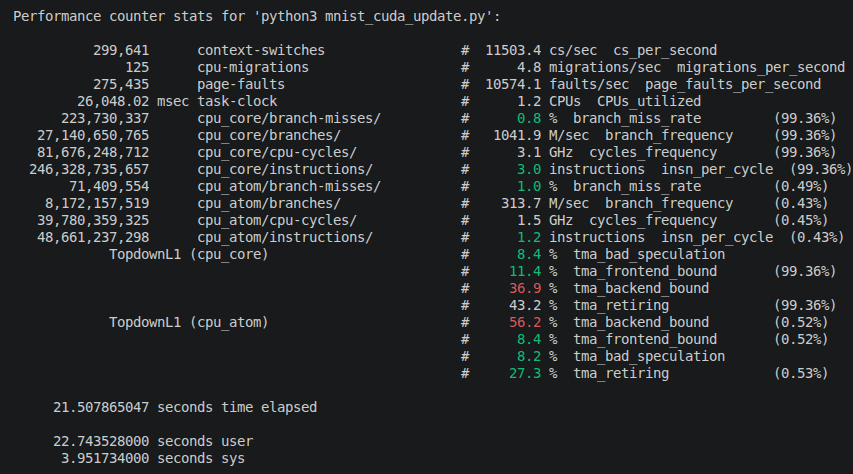Click the cpu_atom/branches/ event name
This screenshot has height=474, width=853.
point(268,204)
